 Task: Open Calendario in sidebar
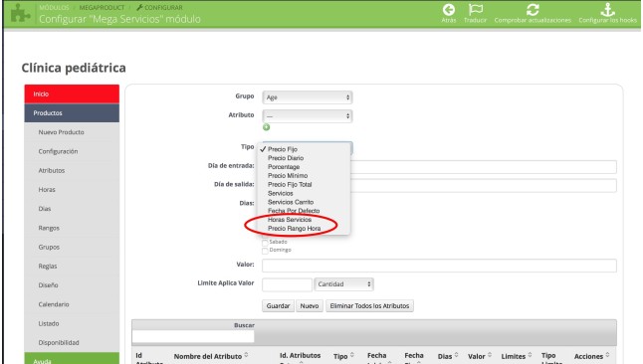72,304
